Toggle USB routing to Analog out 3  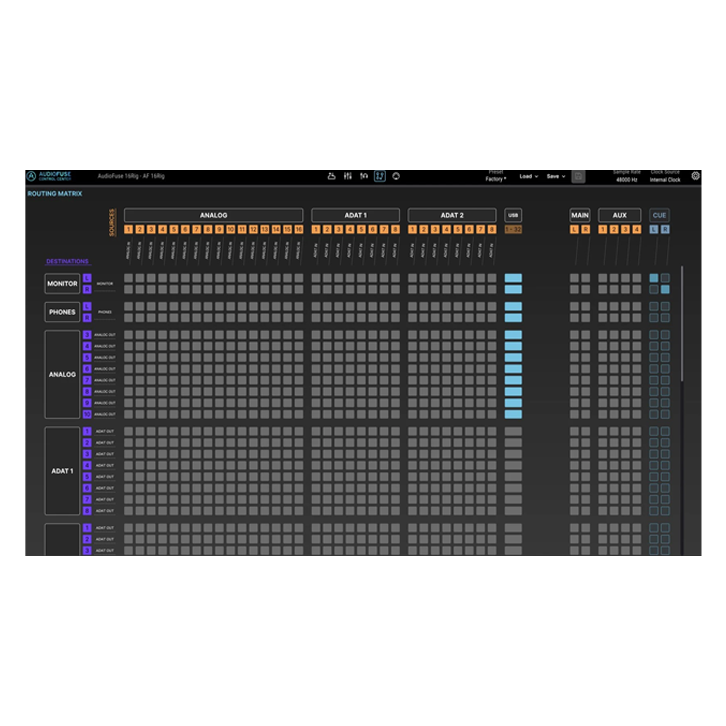pos(513,335)
